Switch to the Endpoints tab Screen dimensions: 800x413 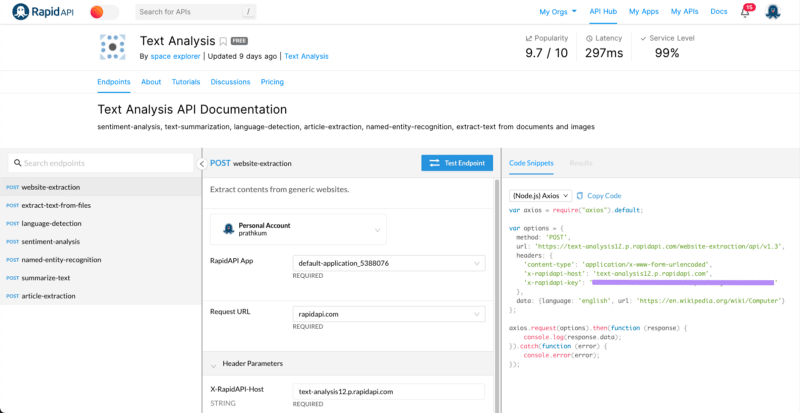114,82
